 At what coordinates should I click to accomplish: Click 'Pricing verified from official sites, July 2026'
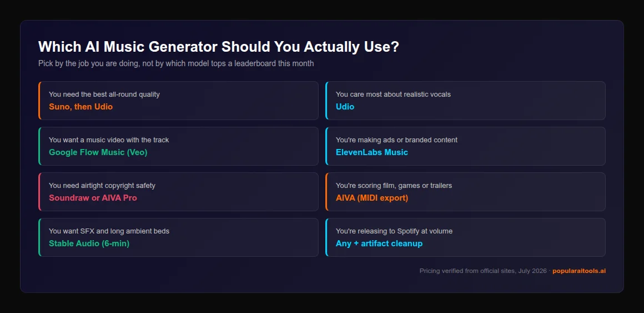click(483, 271)
